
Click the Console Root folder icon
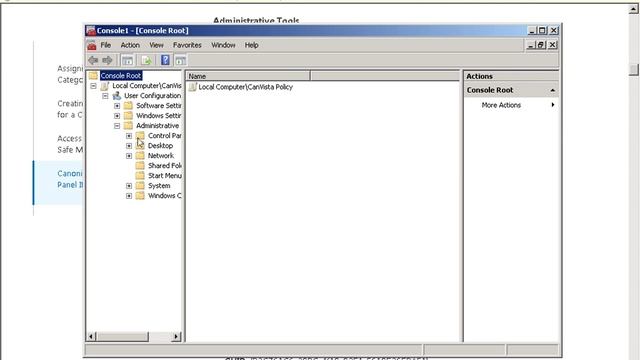[93, 76]
